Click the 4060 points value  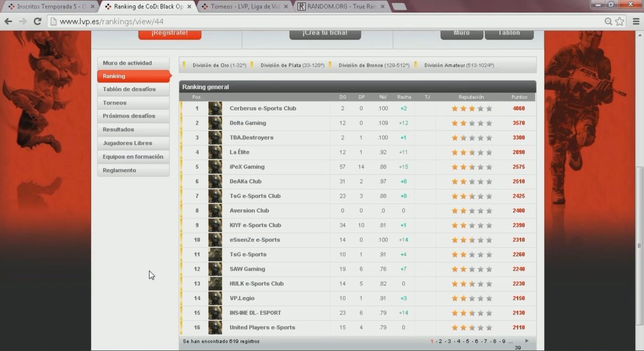pyautogui.click(x=518, y=108)
